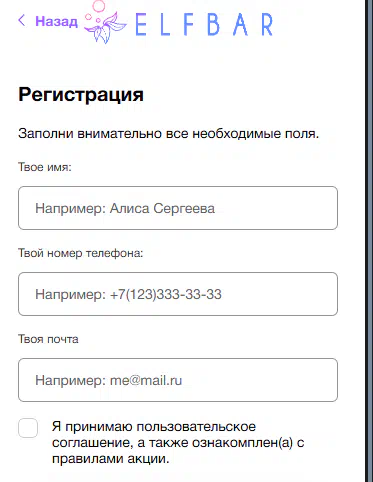Click the dark vertical bar at the right edge
Screen dimensions: 373x482
(369, 241)
